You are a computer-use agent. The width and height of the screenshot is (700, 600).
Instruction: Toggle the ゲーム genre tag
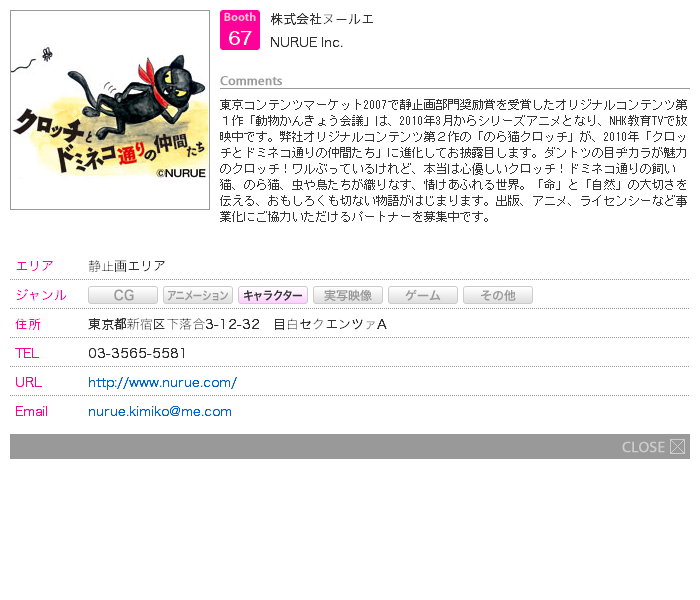click(x=423, y=295)
